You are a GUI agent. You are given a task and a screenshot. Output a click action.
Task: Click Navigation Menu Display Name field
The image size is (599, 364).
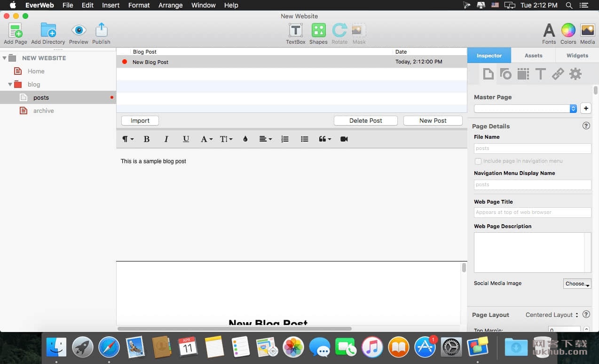tap(532, 185)
